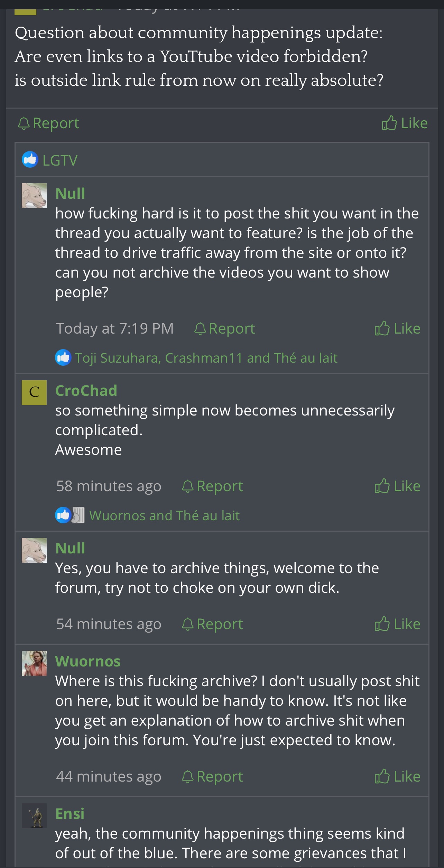444x868 pixels.
Task: Report CroChad's 58 minutes ago comment
Action: (x=212, y=486)
